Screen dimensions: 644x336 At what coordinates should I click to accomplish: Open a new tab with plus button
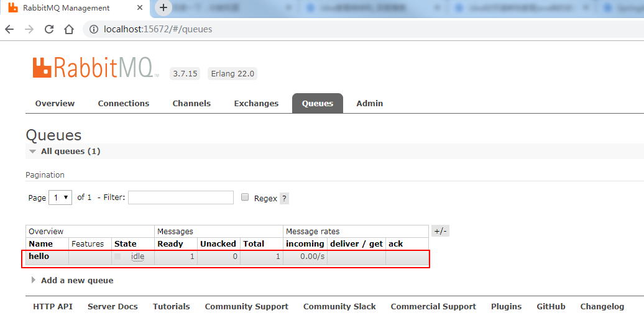point(163,7)
